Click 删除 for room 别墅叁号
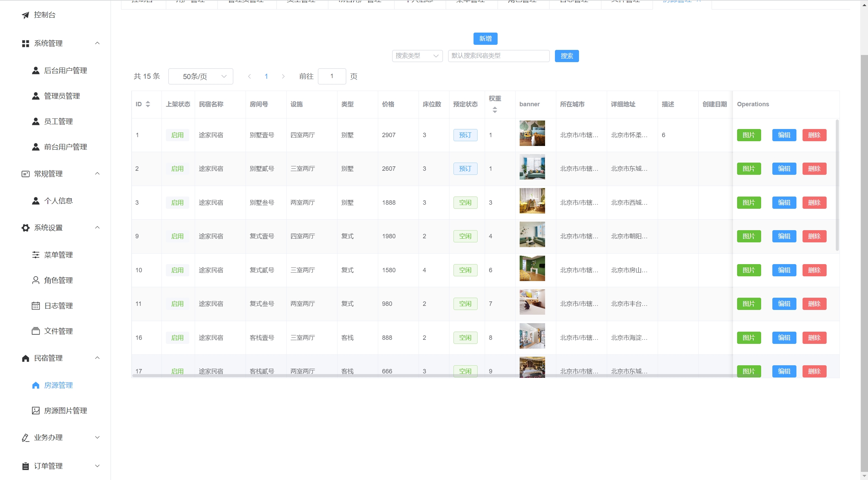The image size is (868, 480). 814,203
